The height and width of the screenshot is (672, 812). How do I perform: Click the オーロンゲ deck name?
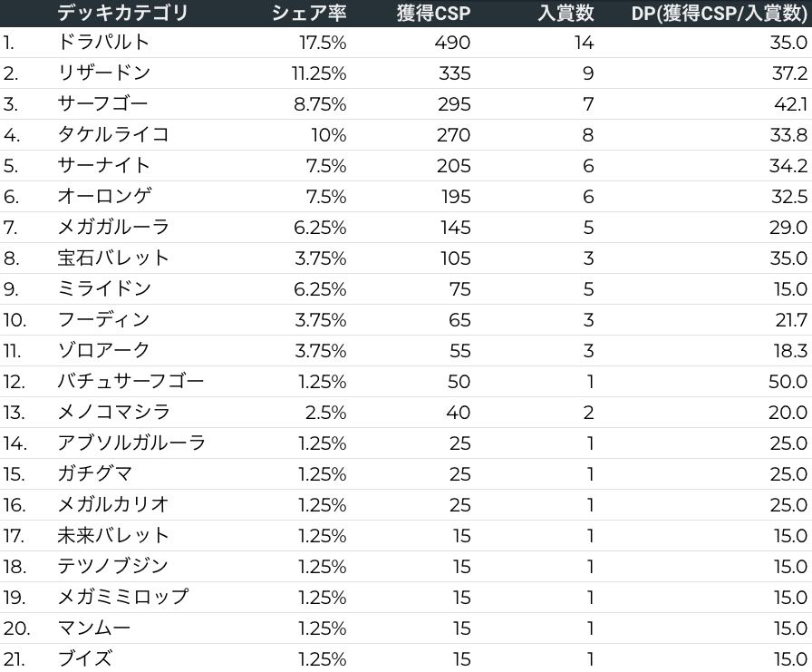(x=103, y=197)
